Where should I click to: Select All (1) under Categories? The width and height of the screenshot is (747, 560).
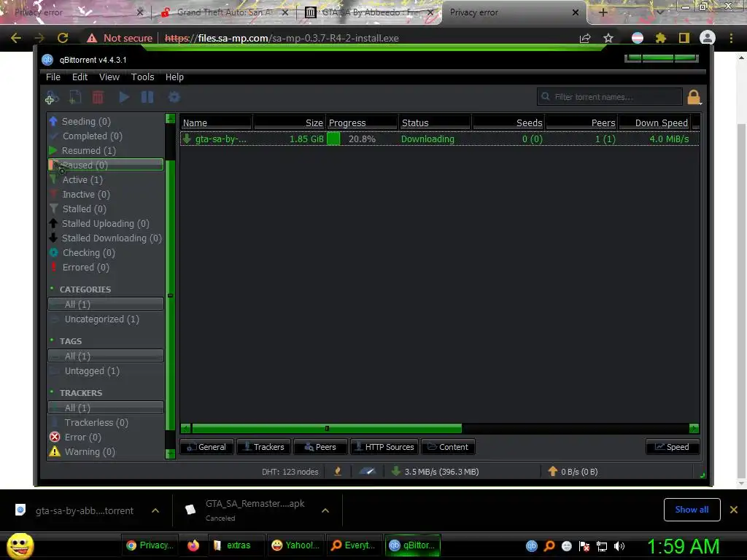(105, 304)
